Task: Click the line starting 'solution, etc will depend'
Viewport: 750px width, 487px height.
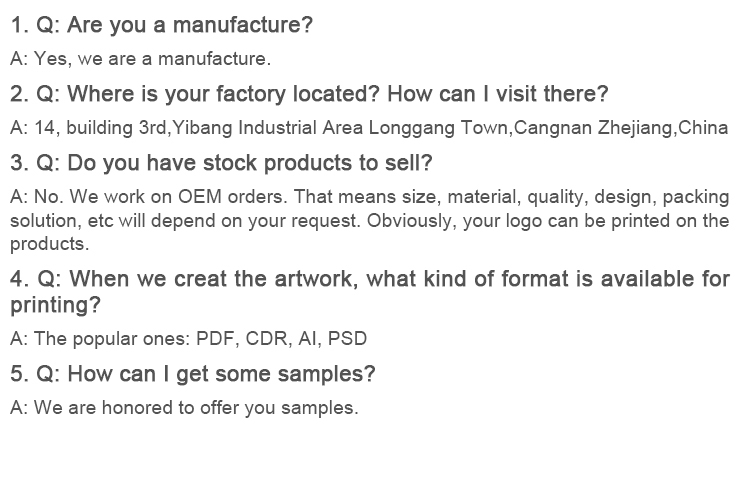Action: pyautogui.click(x=369, y=221)
